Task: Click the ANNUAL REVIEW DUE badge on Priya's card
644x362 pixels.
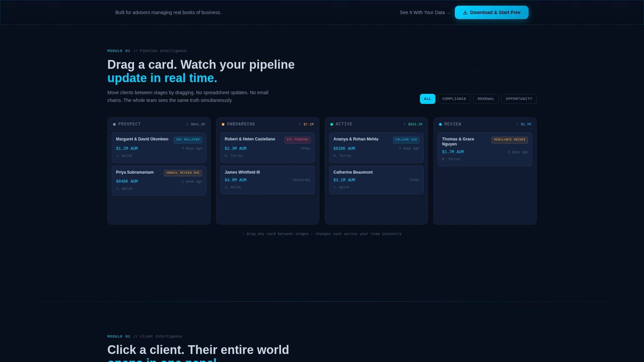Action: 183,173
